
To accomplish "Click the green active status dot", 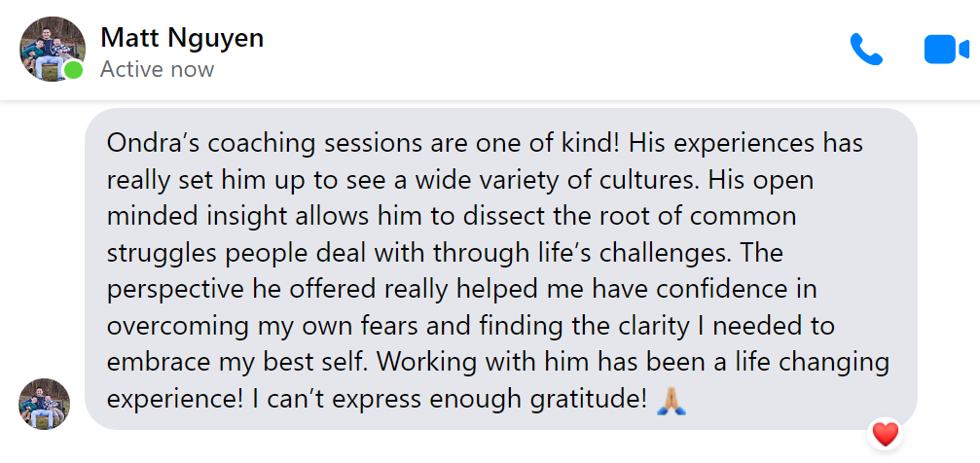I will 74,69.
